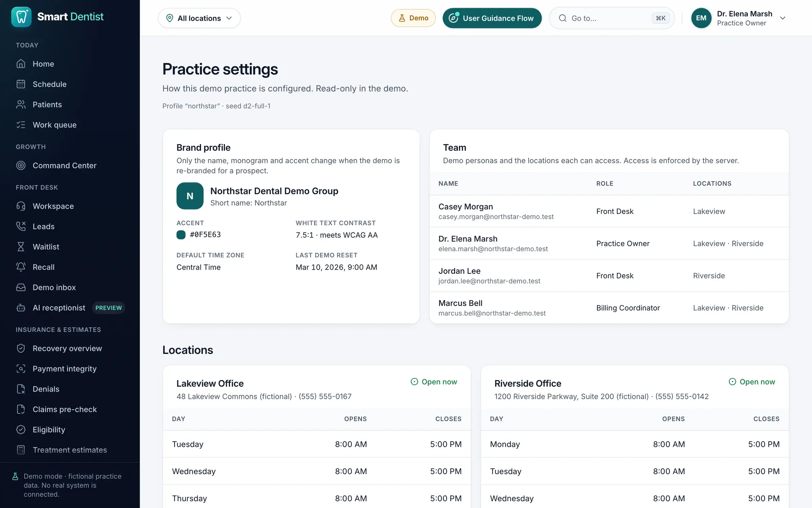Click the Payment integrity scan icon
This screenshot has width=812, height=508.
pyautogui.click(x=21, y=368)
